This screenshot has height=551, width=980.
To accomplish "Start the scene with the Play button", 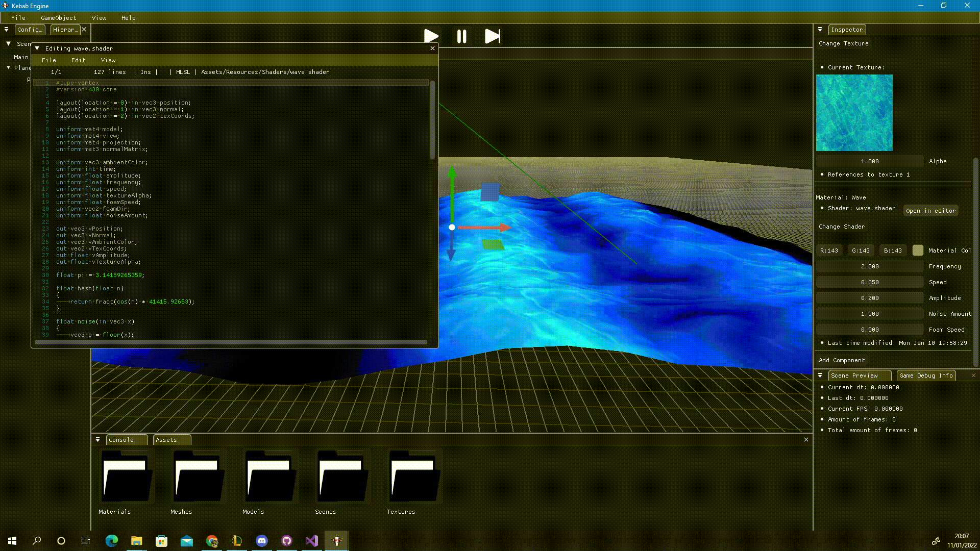I will [431, 36].
